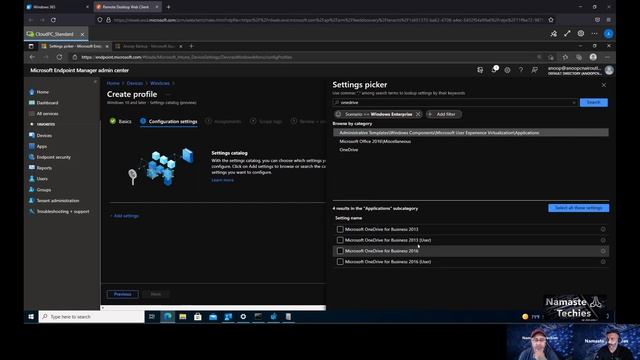
Task: Open the feedback icon in the header
Action: click(534, 70)
